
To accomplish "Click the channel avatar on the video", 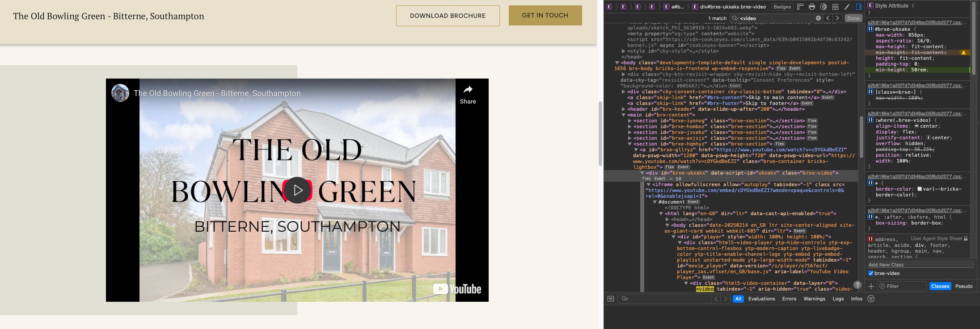I will [120, 93].
